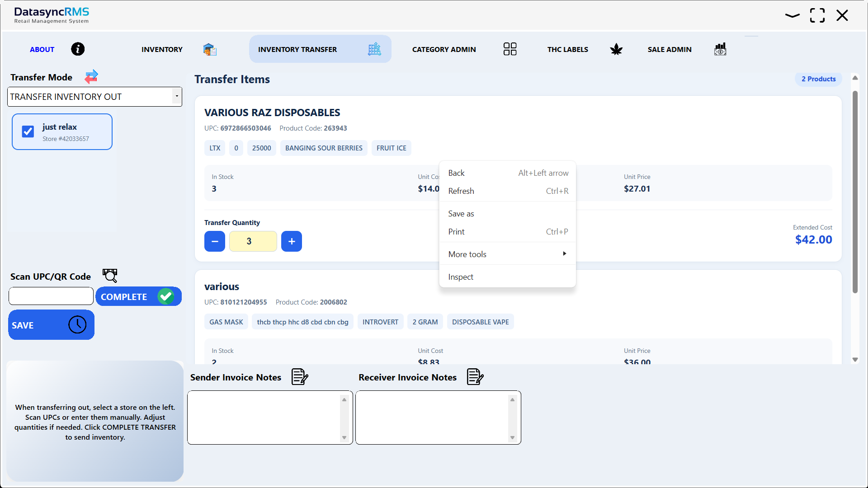Click the 2 Products badge
Image resolution: width=868 pixels, height=488 pixels.
point(818,79)
